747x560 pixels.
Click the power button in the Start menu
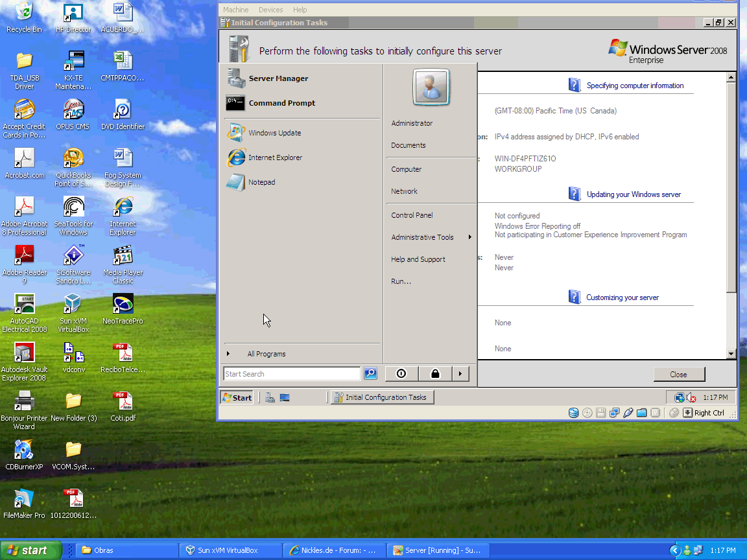pos(401,374)
